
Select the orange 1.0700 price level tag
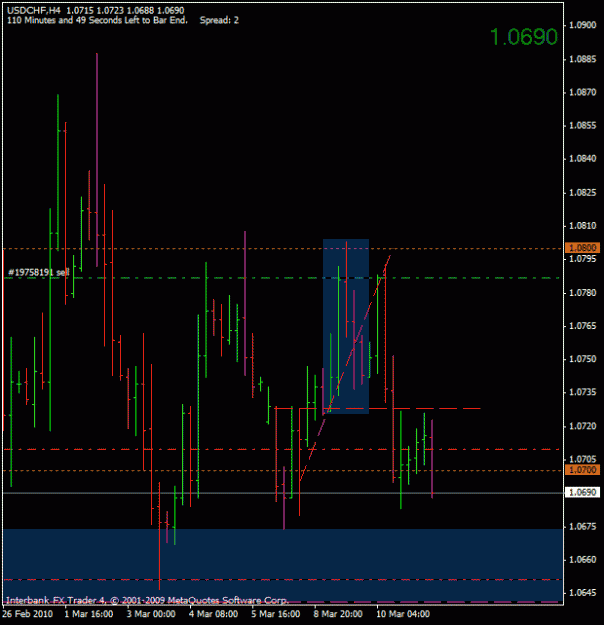pyautogui.click(x=582, y=470)
